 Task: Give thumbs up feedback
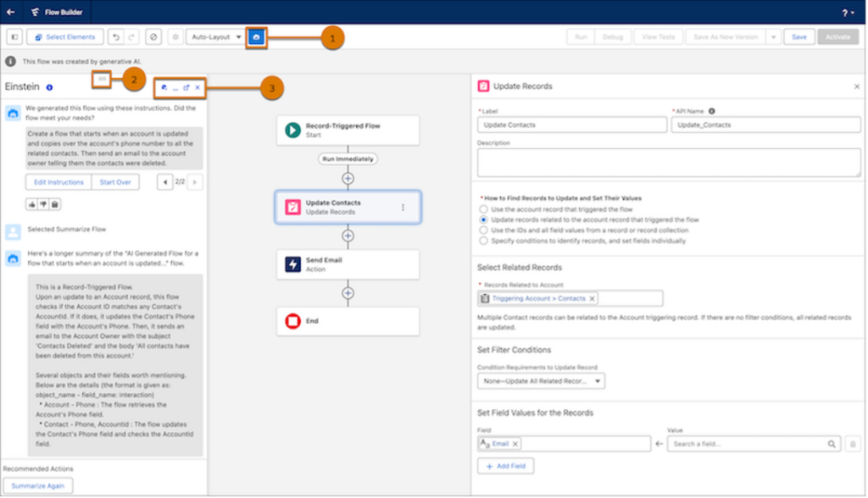pyautogui.click(x=32, y=204)
